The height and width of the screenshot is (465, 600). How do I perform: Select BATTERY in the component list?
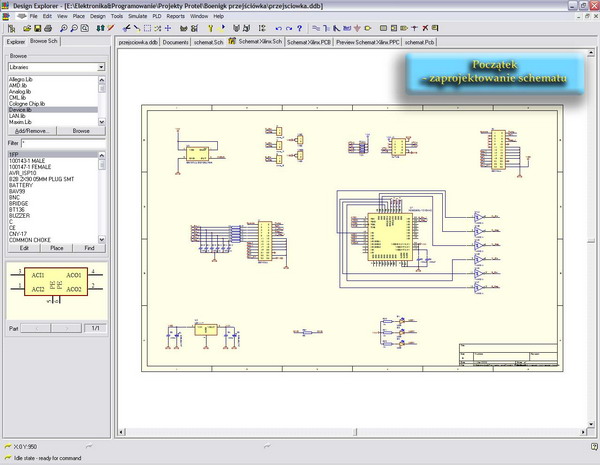click(53, 185)
